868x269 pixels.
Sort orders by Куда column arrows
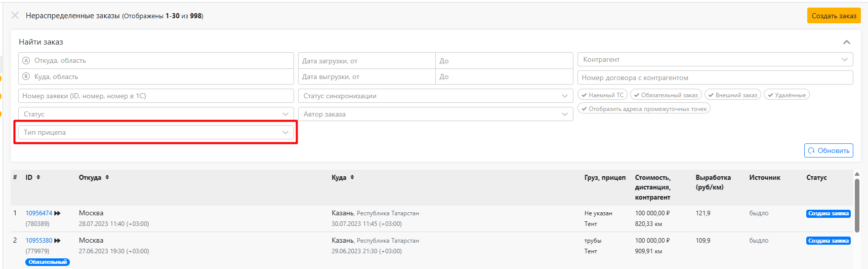tap(352, 177)
